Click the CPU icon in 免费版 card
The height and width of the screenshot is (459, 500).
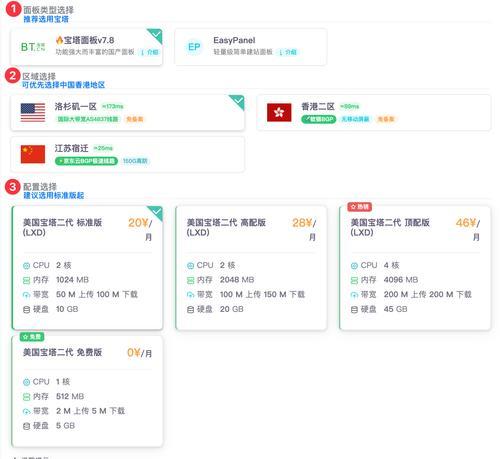click(x=26, y=382)
